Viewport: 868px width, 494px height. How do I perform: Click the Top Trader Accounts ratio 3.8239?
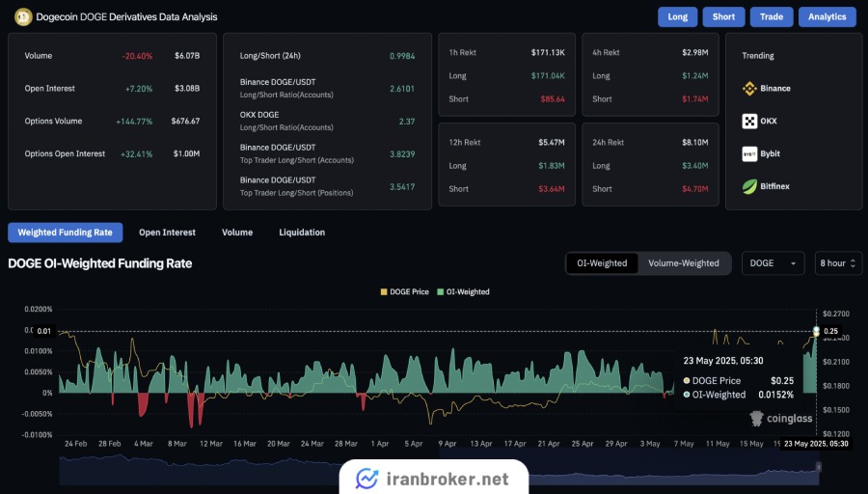click(402, 154)
